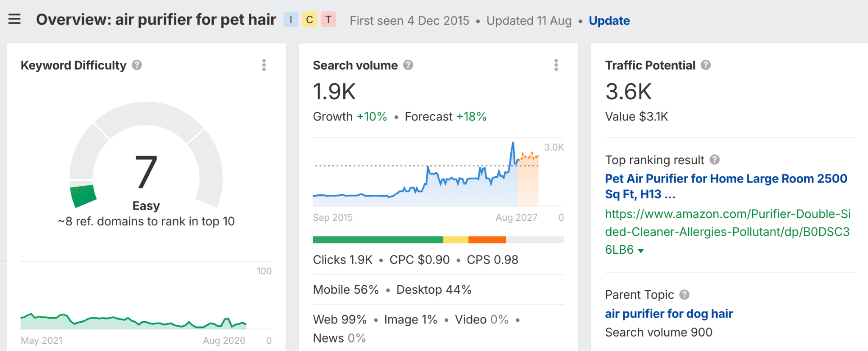Open Top ranking result help icon
Screen dimensions: 868x351
[715, 160]
